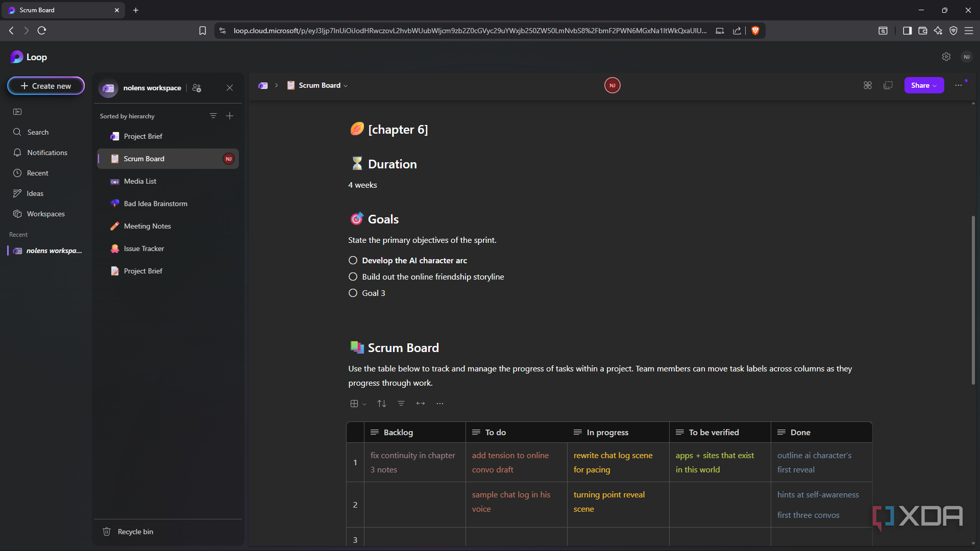Open the Recycle bin
Screen dimensions: 980x551
click(x=135, y=532)
